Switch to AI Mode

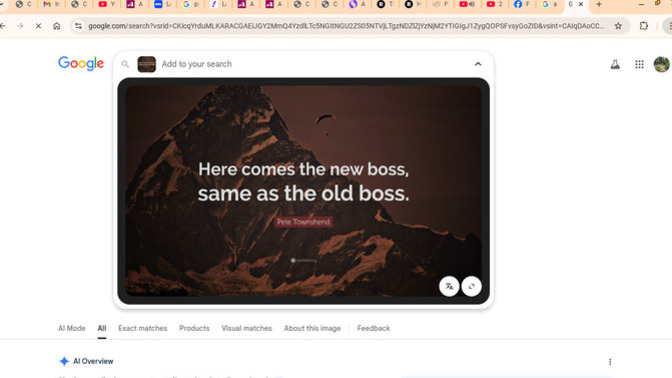click(x=72, y=328)
